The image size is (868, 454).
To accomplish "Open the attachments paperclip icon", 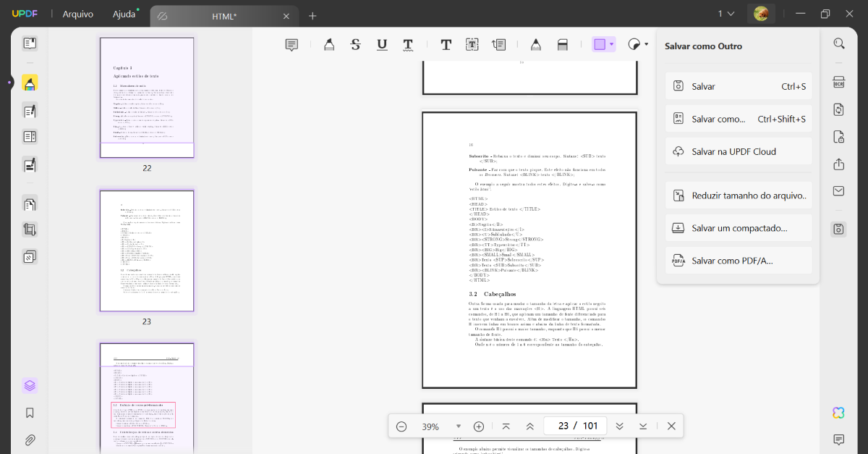I will [30, 440].
